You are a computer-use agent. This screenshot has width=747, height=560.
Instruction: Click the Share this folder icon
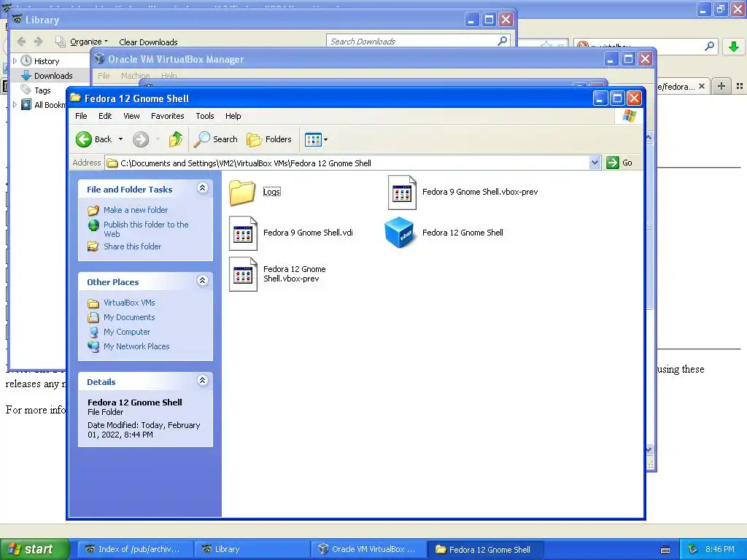[x=93, y=246]
